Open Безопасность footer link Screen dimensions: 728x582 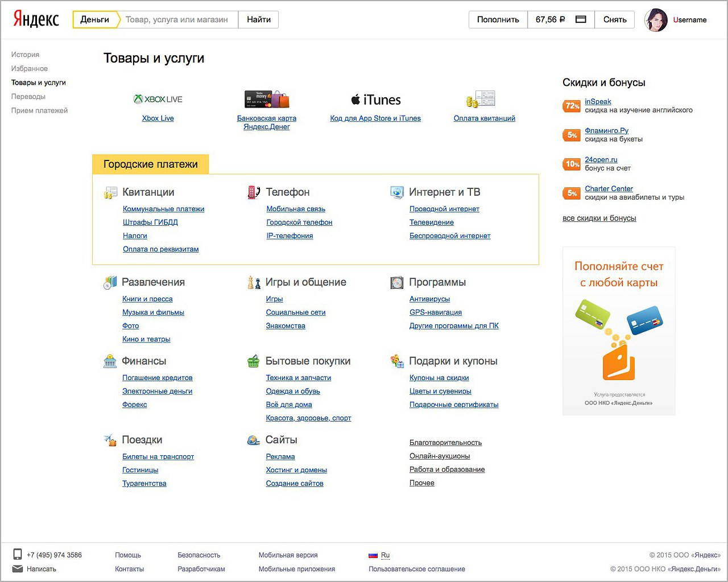[198, 555]
